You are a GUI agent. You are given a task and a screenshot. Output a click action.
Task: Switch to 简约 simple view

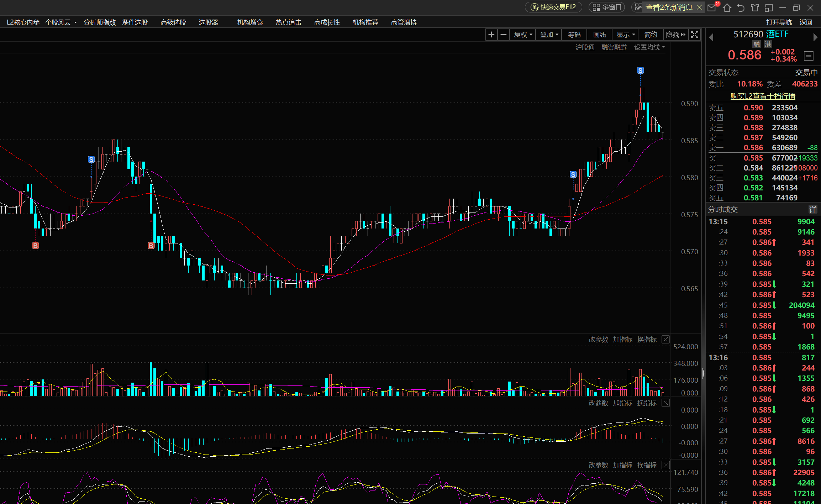coord(651,35)
